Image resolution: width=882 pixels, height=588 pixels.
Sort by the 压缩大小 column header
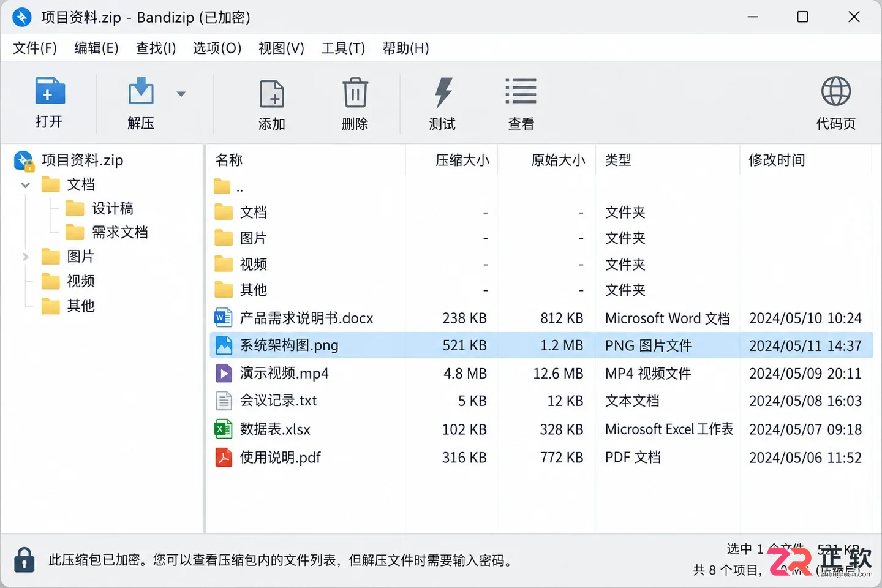(462, 160)
